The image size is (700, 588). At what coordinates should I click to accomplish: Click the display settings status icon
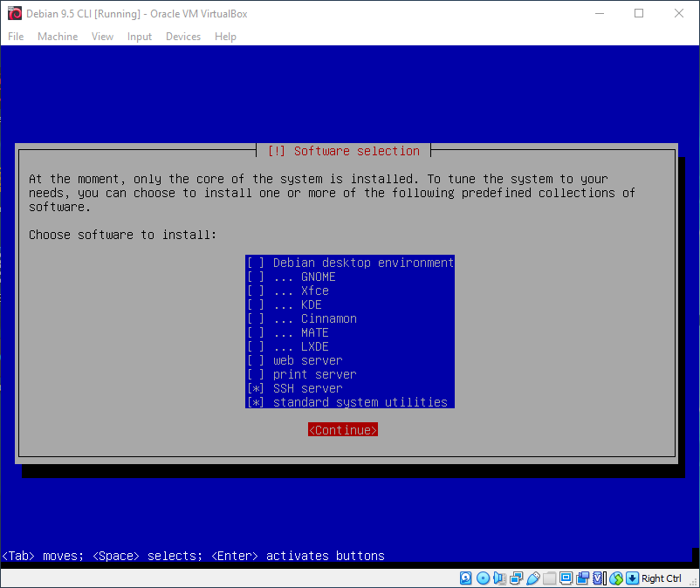tap(566, 578)
